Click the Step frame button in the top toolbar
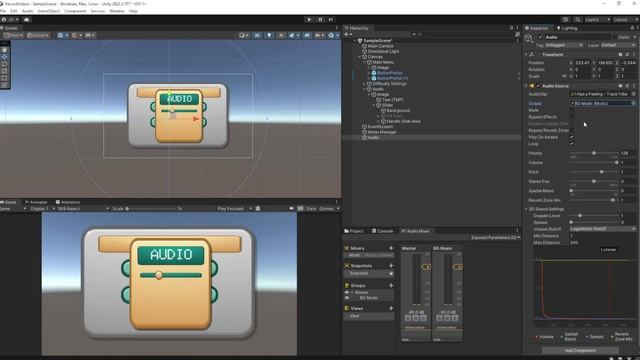The width and height of the screenshot is (640, 360). pos(331,20)
